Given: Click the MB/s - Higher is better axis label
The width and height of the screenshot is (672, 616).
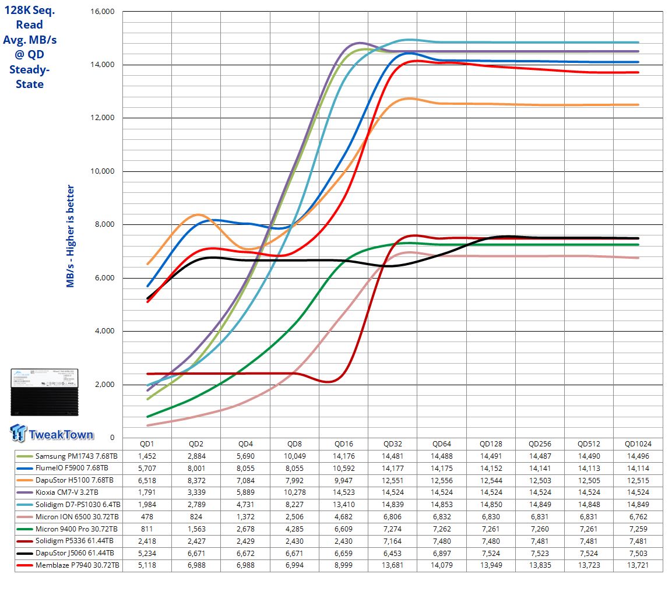Looking at the screenshot, I should [71, 236].
